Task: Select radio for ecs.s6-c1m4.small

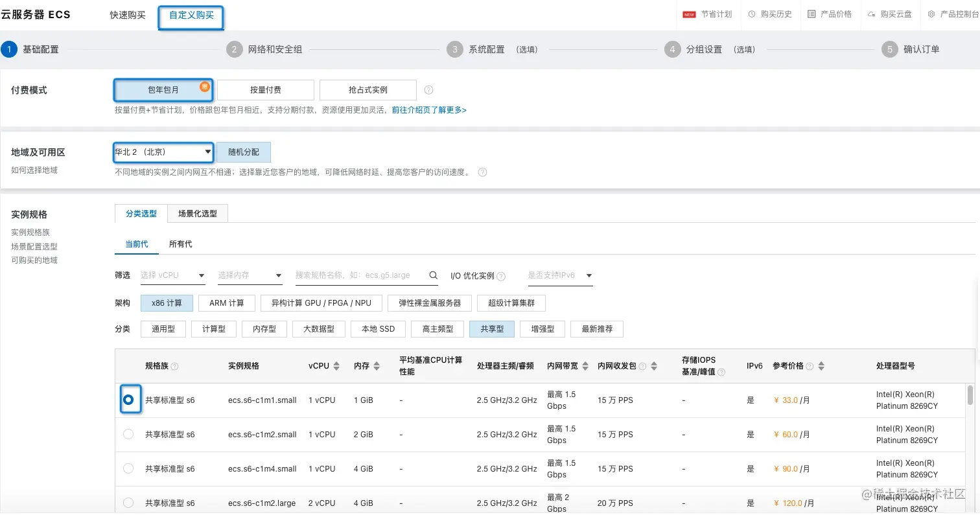Action: coord(128,468)
